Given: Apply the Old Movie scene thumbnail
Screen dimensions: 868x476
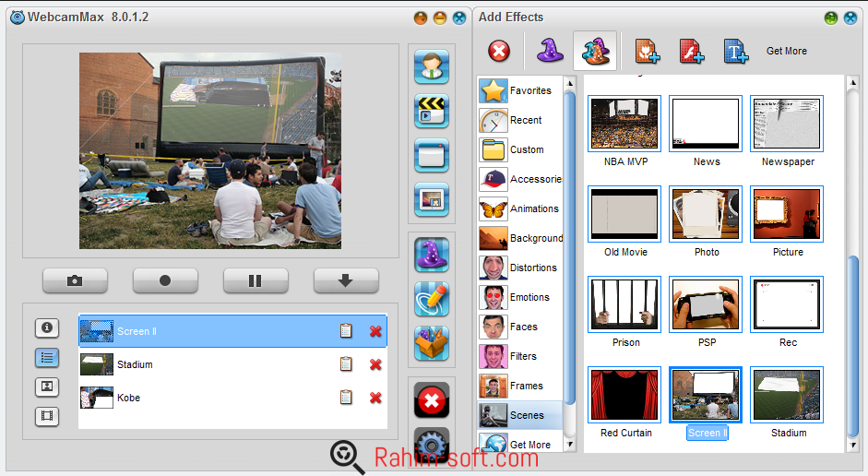Looking at the screenshot, I should (x=624, y=214).
